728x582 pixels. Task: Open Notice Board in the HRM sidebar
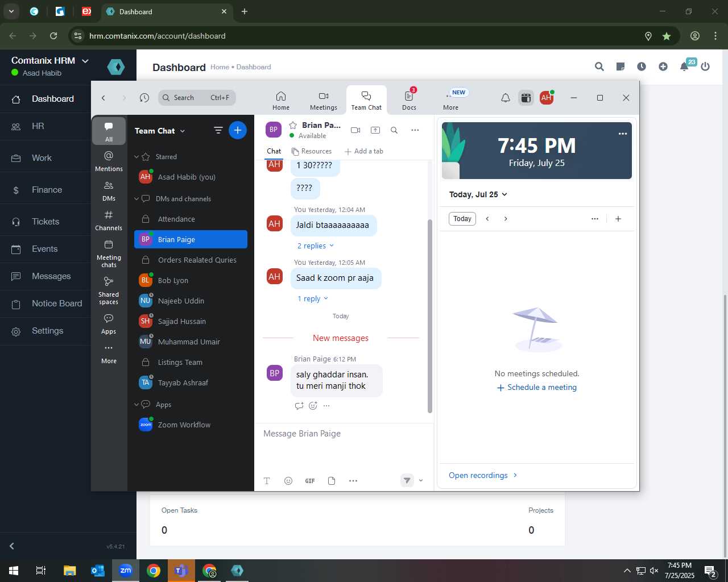pyautogui.click(x=57, y=304)
